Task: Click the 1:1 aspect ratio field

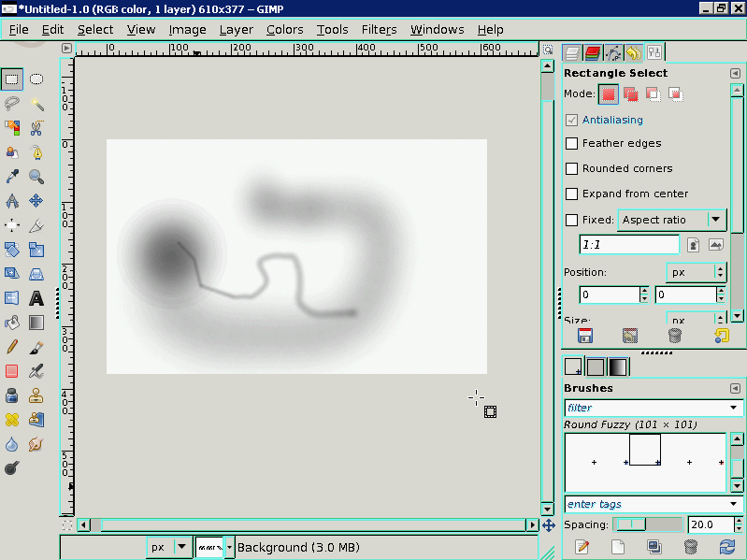Action: [629, 245]
